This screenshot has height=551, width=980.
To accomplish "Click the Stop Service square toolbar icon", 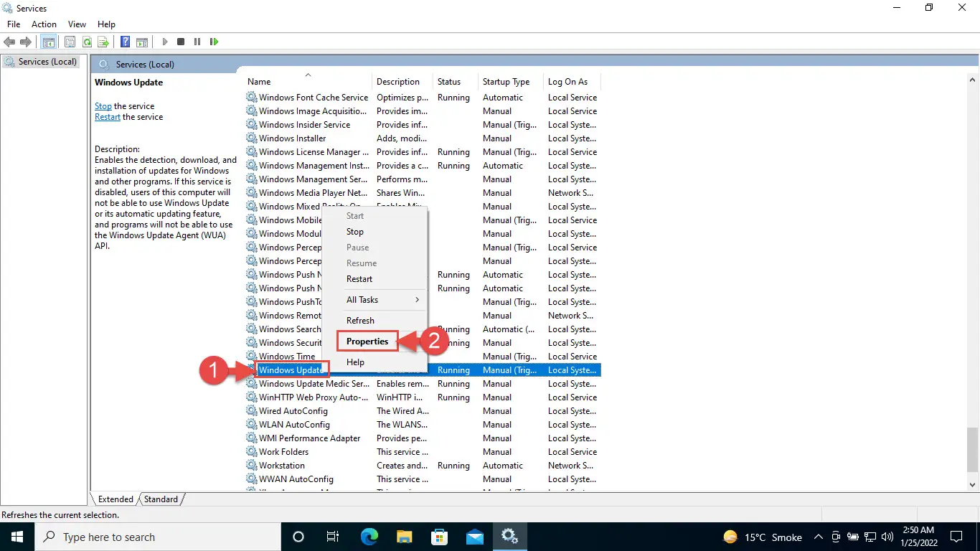I will 181,42.
